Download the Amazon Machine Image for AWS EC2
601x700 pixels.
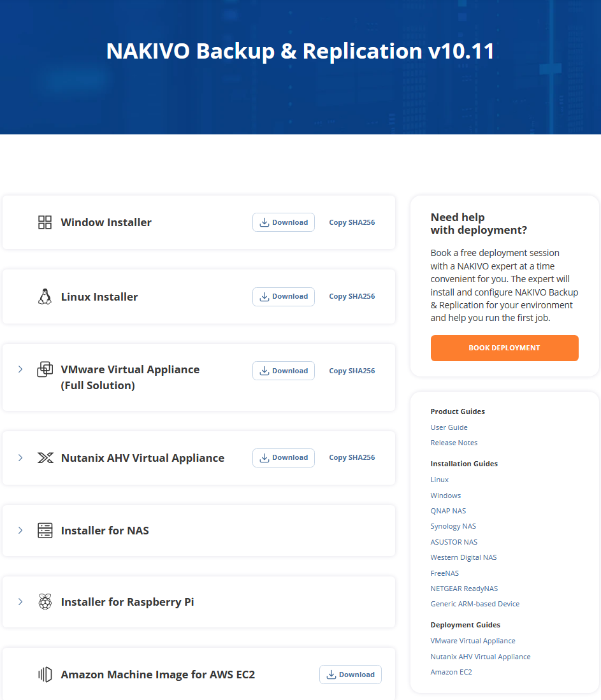click(351, 675)
